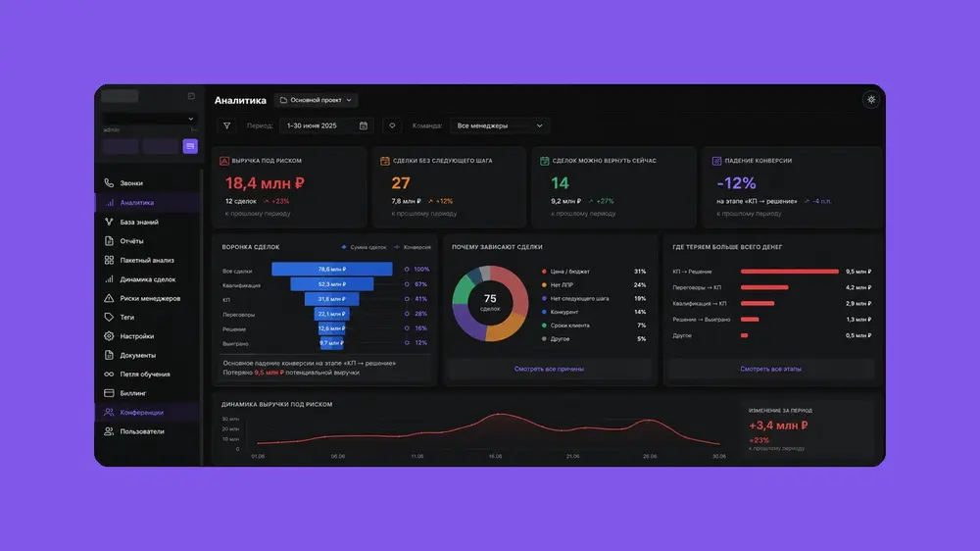Toggle Конверсия legend in funnel chart
This screenshot has height=551, width=980.
(412, 247)
